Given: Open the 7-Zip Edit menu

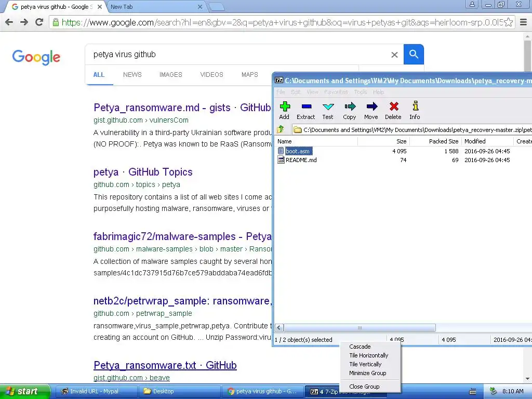Looking at the screenshot, I should (x=296, y=92).
